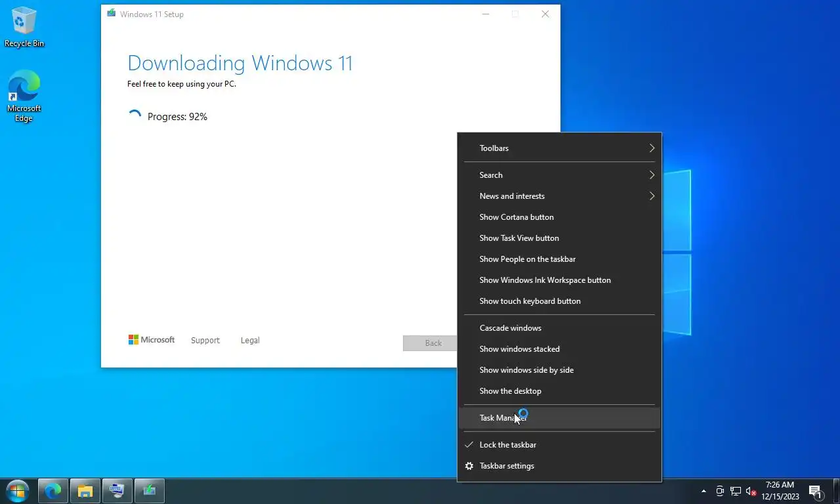Open File Explorer from the taskbar
This screenshot has width=840, height=504.
pyautogui.click(x=85, y=490)
